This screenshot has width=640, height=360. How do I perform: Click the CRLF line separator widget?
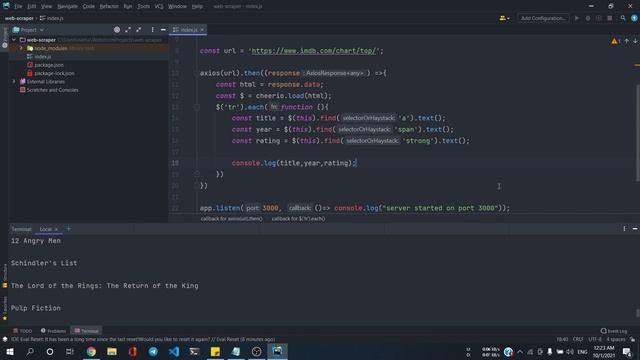(578, 340)
